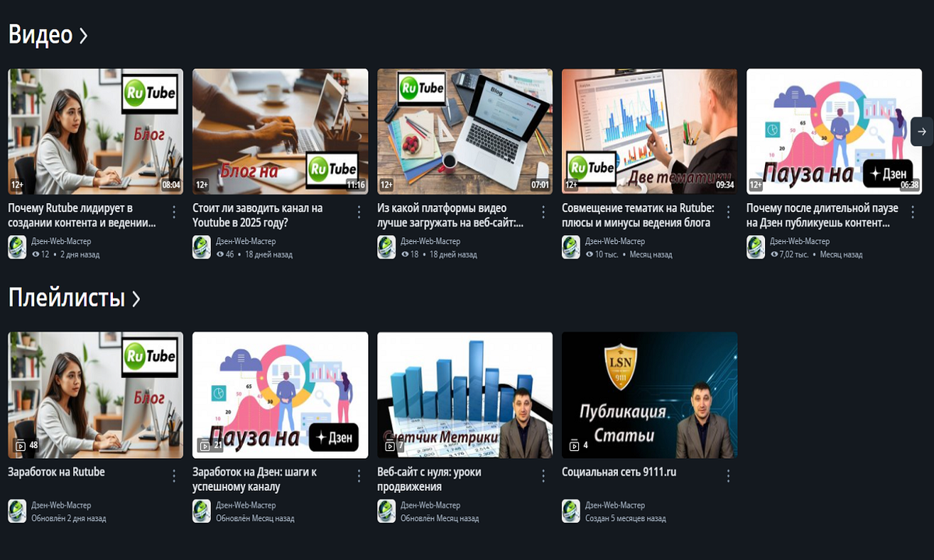The height and width of the screenshot is (560, 934).
Task: Open thumbnail of 'Совмещение тематик на Rutube' video
Action: pyautogui.click(x=649, y=131)
